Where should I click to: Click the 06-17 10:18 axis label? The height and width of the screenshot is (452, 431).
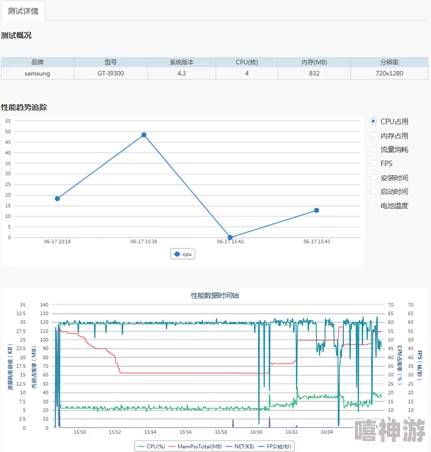[57, 241]
